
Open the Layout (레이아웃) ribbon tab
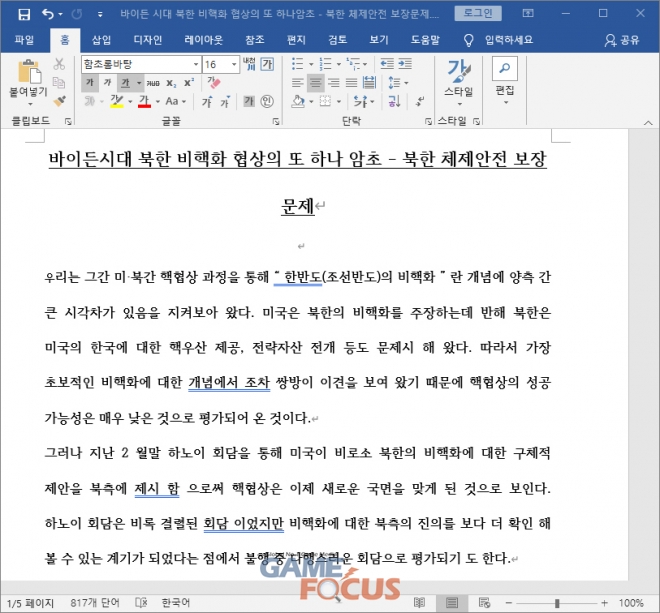click(x=202, y=40)
